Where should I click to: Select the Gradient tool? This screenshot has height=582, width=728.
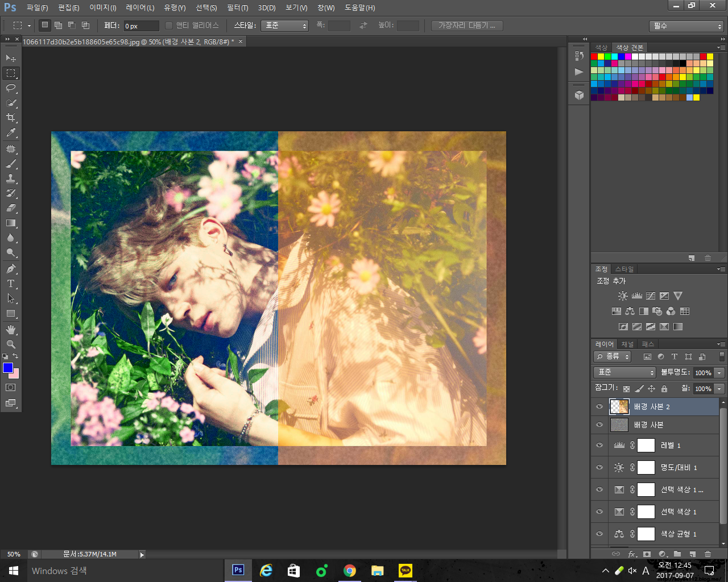[11, 223]
